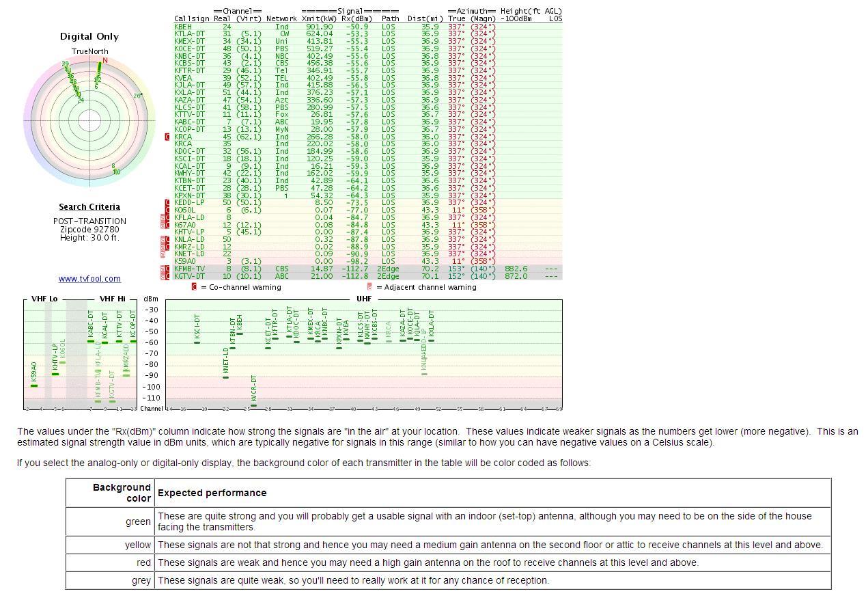
Task: Click the yellow background color cell
Action: 110,545
